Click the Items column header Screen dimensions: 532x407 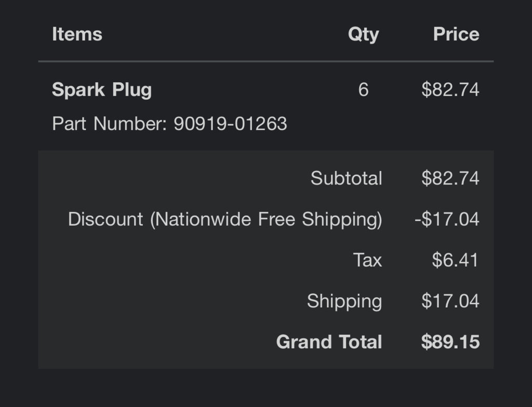[77, 34]
